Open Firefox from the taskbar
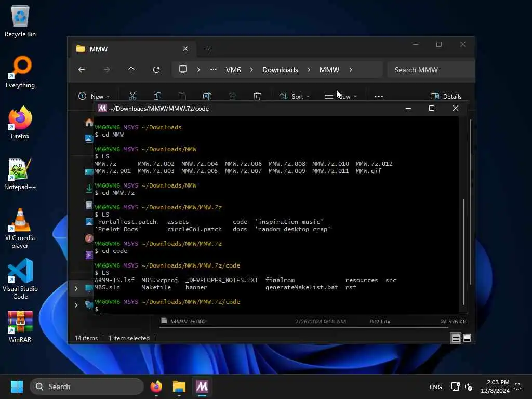This screenshot has width=532, height=399. (x=156, y=387)
